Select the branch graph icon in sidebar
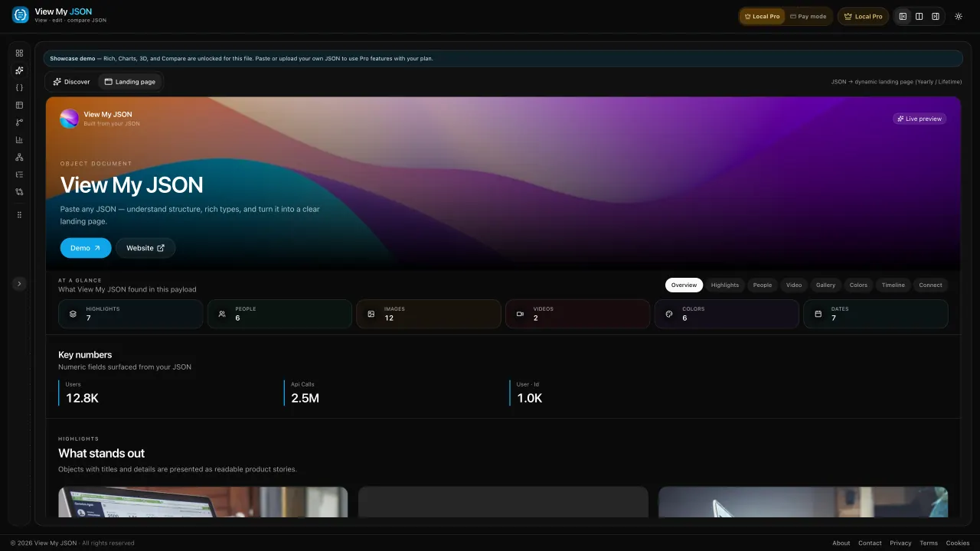 [x=19, y=122]
